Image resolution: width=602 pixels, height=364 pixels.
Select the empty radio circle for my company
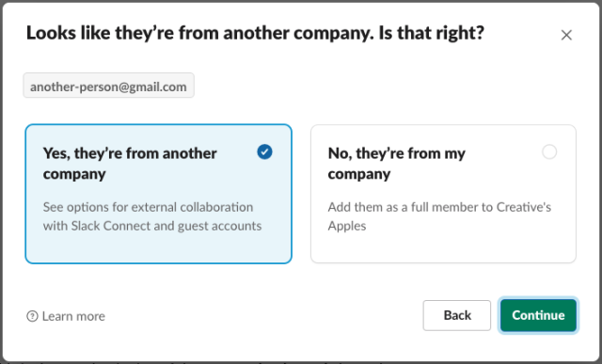click(549, 151)
